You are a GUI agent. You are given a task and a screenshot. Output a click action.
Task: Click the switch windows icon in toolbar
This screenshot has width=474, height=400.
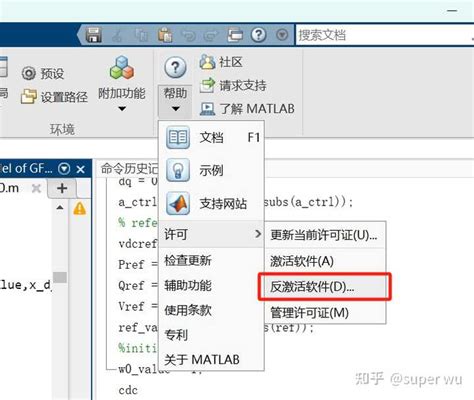tap(235, 35)
